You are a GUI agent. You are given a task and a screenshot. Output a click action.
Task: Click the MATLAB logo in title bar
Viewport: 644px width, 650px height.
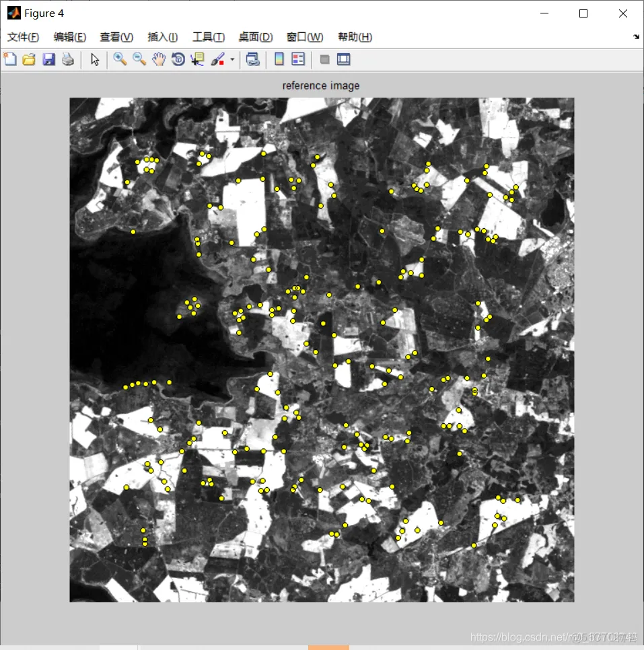point(13,13)
